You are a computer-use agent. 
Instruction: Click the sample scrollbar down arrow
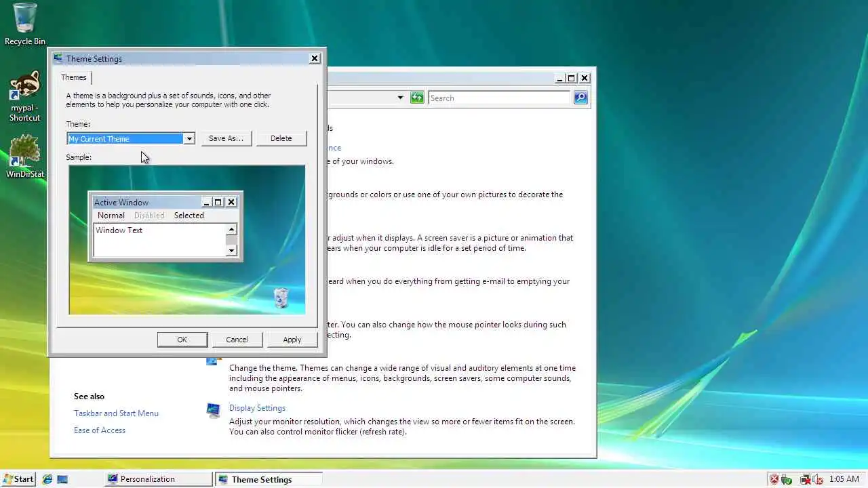[231, 251]
